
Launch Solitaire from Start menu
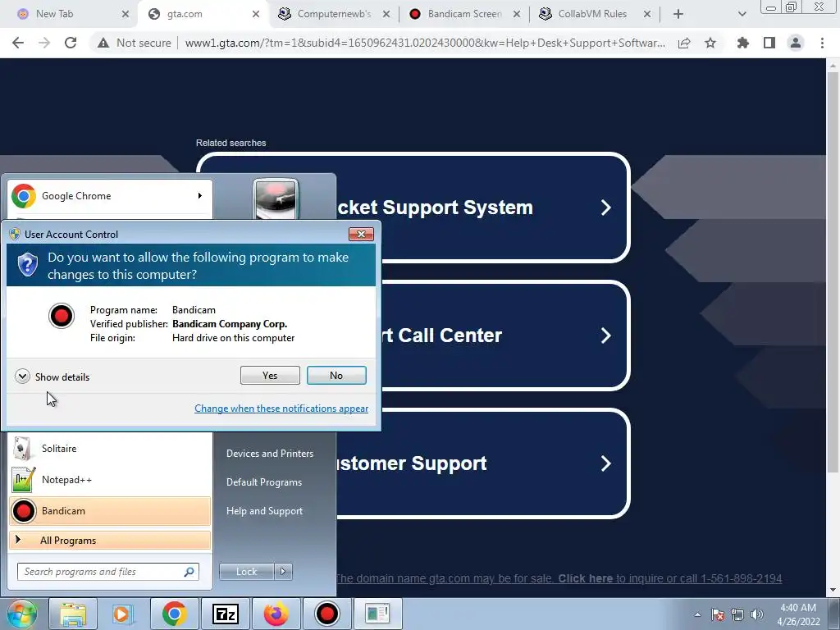click(x=110, y=449)
